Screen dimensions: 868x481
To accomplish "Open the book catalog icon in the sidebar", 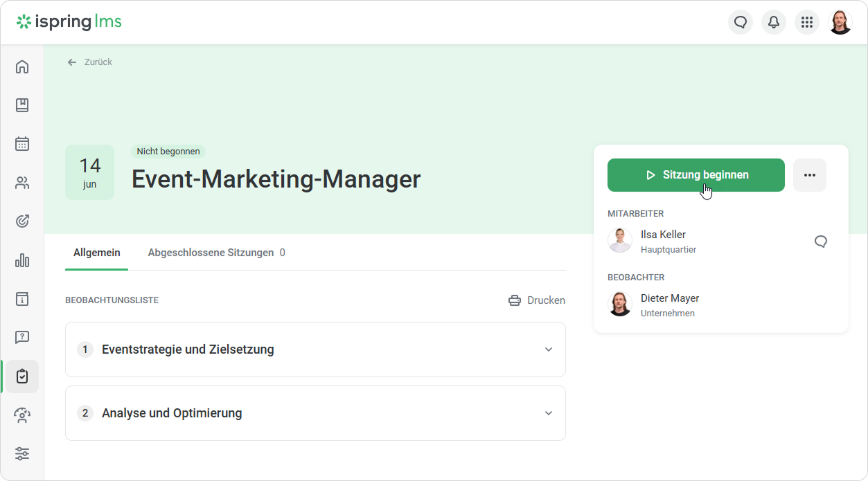I will pos(22,105).
